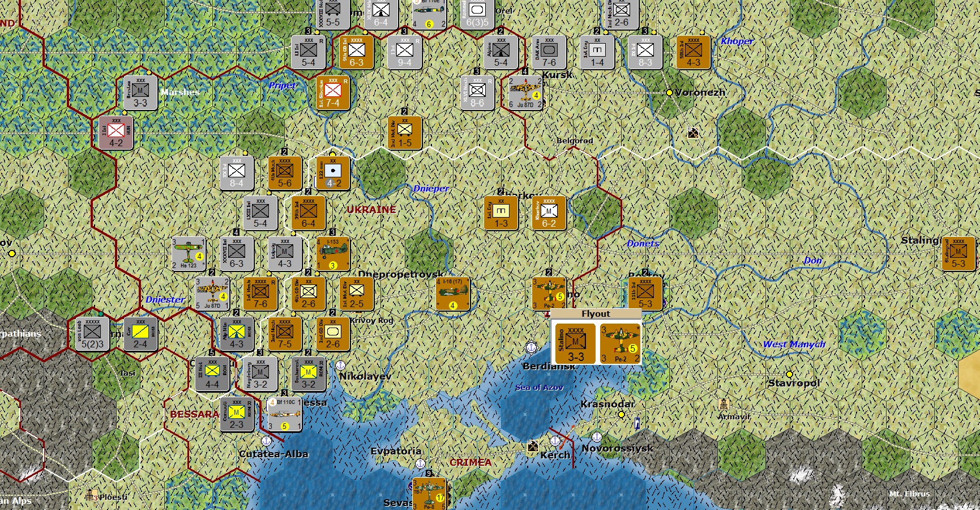Select the Pe-2 air unit beside the 5-3 army
This screenshot has width=980, height=510.
coord(549,293)
